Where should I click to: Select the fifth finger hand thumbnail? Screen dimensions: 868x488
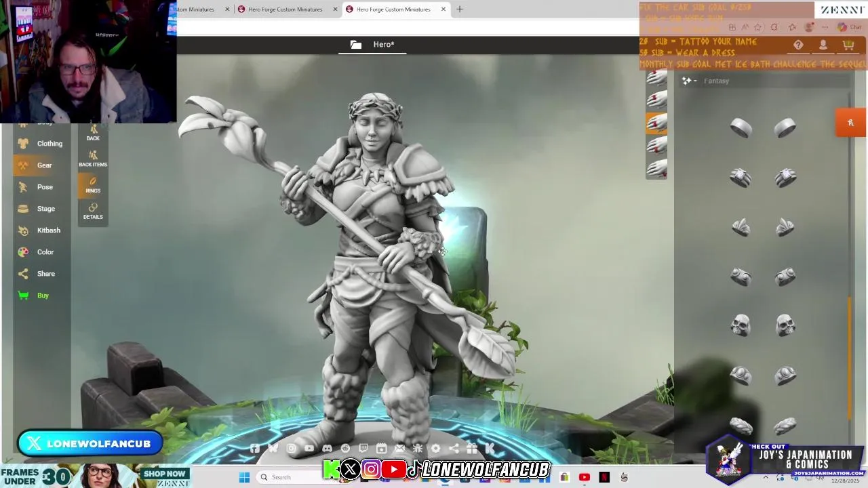656,168
